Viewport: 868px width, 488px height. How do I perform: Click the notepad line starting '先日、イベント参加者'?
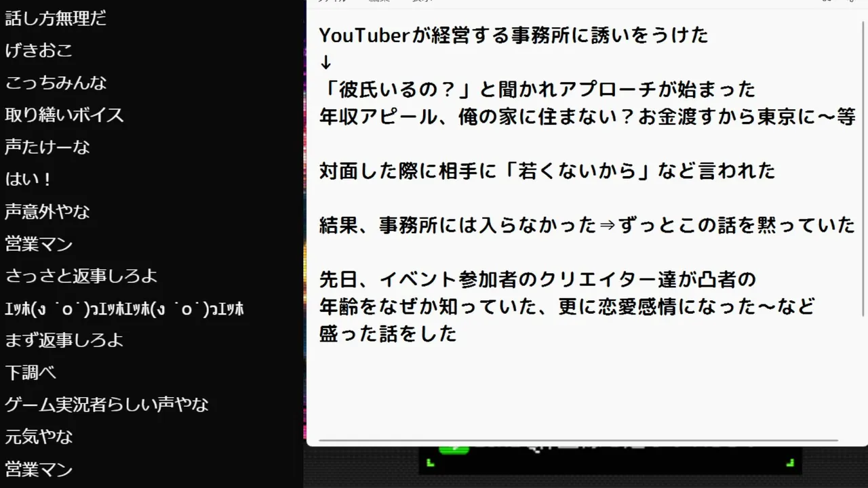click(537, 279)
